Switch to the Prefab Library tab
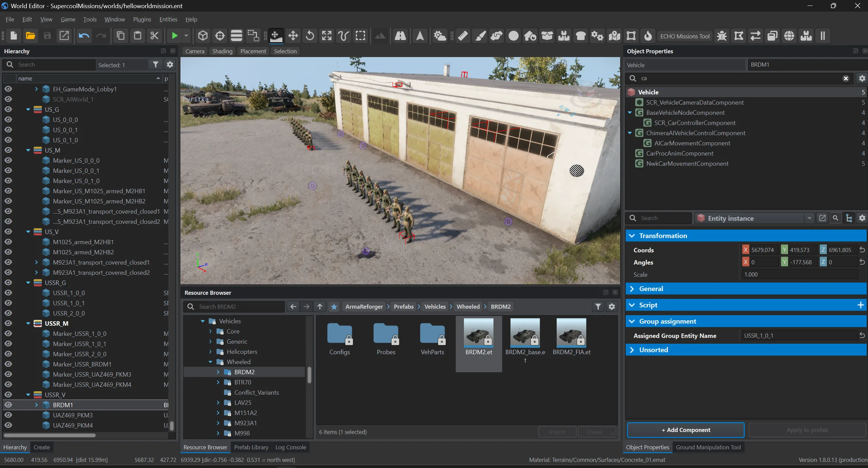Viewport: 868px width, 468px height. pyautogui.click(x=251, y=447)
